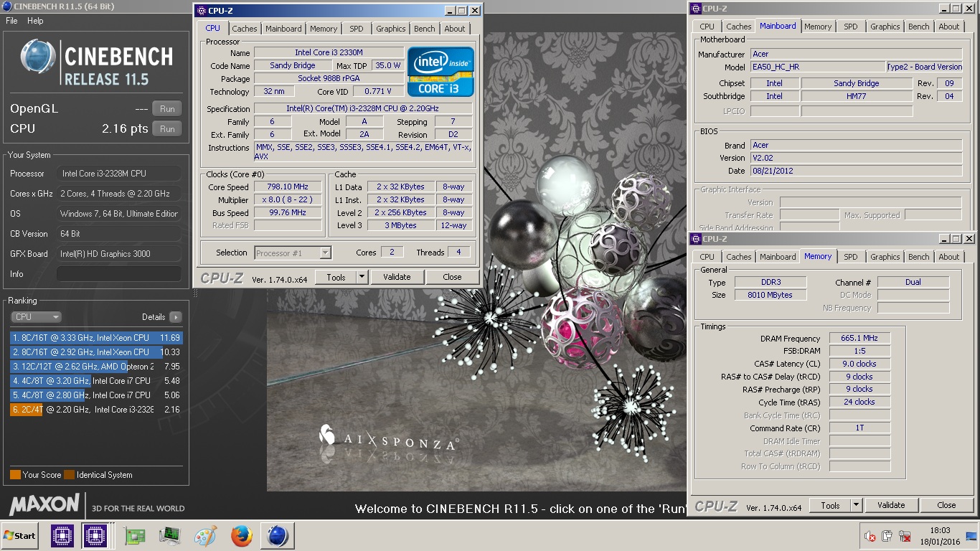Click the tray device icon beside the volume icon

pyautogui.click(x=887, y=536)
